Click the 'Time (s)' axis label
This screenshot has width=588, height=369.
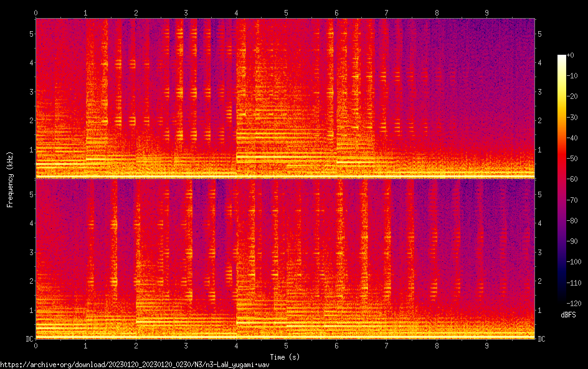point(285,357)
